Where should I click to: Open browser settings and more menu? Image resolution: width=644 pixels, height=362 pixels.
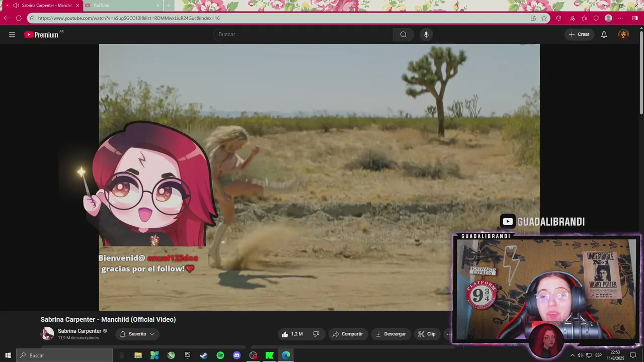620,18
